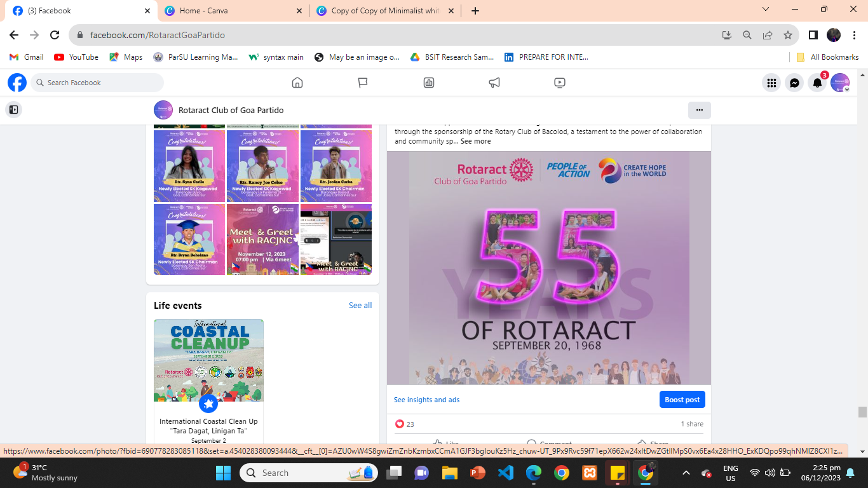Open the Maps bookmark
The width and height of the screenshot is (868, 488).
(126, 57)
